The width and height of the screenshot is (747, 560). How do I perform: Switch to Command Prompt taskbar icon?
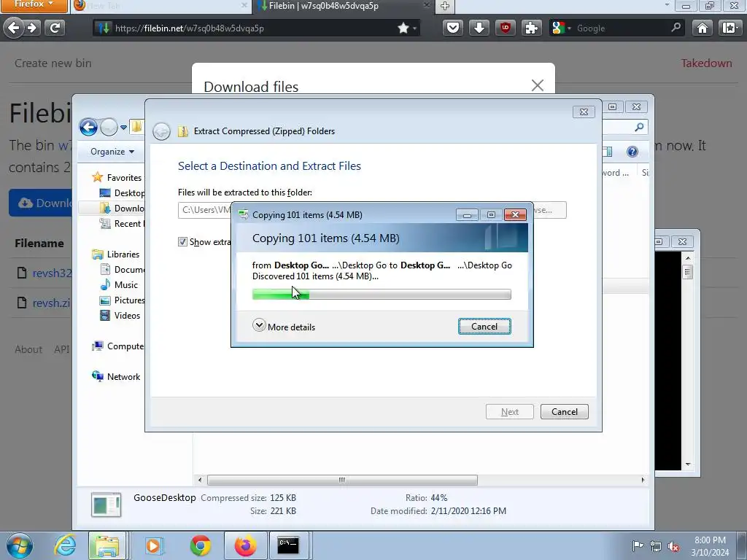click(289, 545)
